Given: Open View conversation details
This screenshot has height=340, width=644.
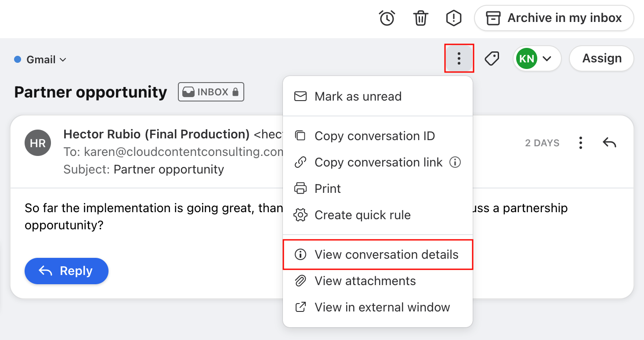Looking at the screenshot, I should [386, 255].
